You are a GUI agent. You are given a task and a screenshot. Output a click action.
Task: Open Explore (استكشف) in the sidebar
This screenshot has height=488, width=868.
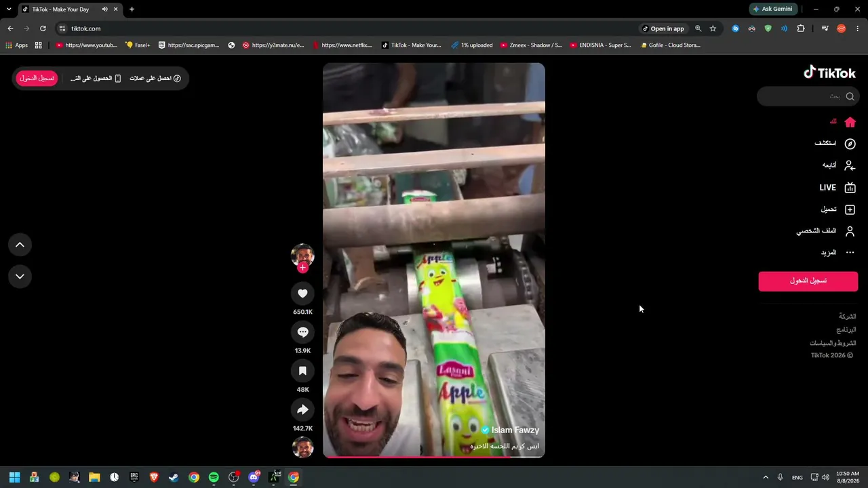(x=835, y=144)
